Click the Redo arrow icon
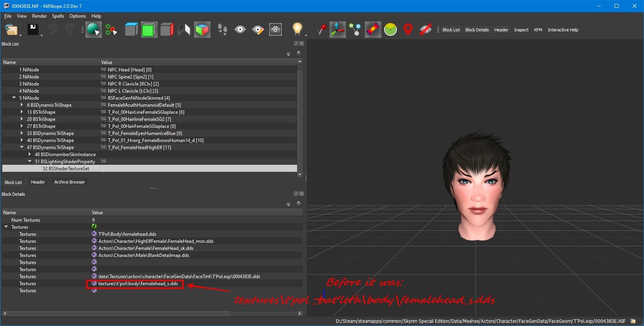 (x=70, y=29)
